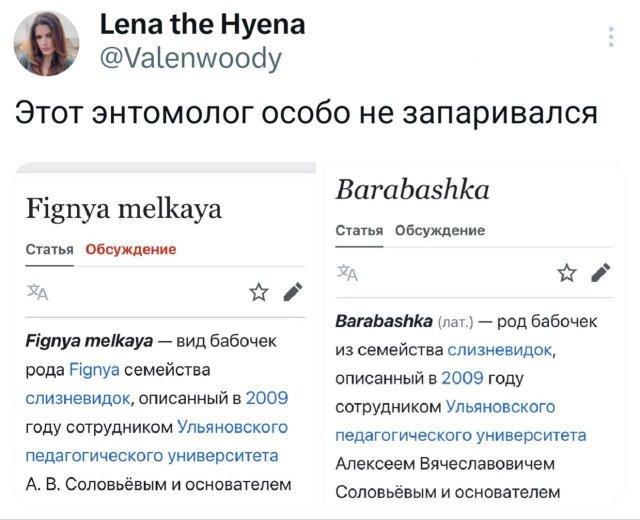The image size is (640, 520).
Task: Open Lena the Hyena profile avatar
Action: tap(47, 43)
